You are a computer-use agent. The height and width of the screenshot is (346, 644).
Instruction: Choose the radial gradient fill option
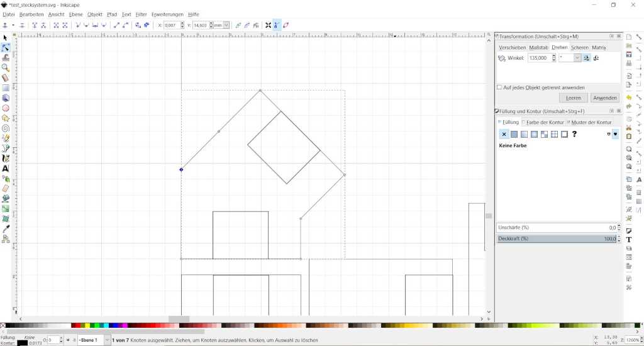pos(534,134)
